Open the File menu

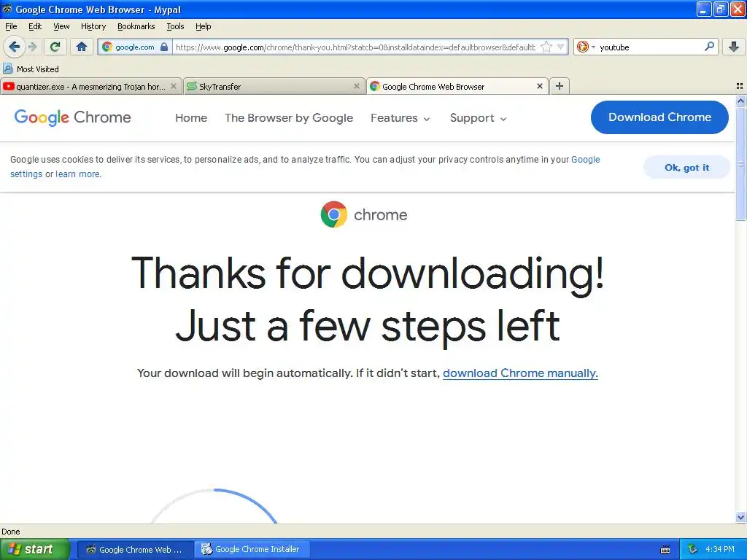pyautogui.click(x=11, y=26)
